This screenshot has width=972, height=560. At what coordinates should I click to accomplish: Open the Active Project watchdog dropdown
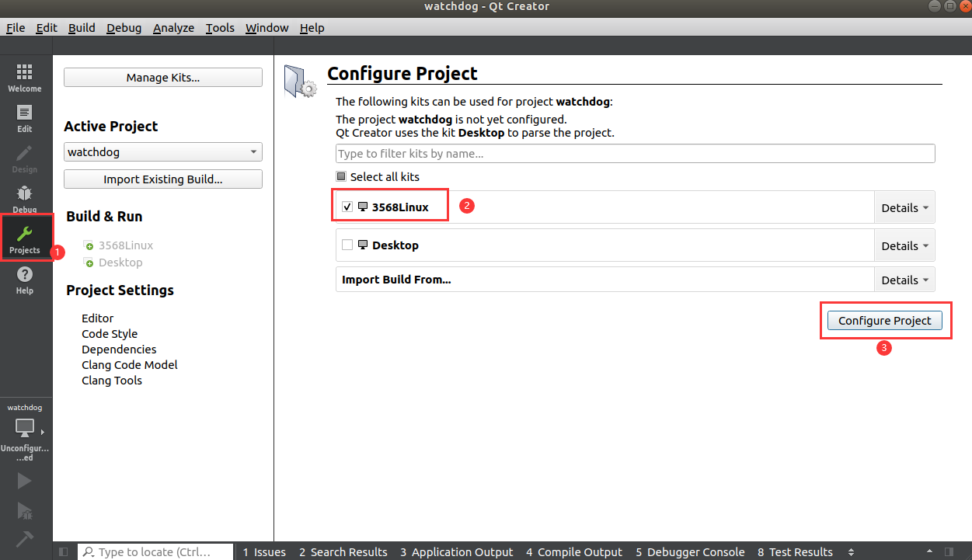point(163,152)
